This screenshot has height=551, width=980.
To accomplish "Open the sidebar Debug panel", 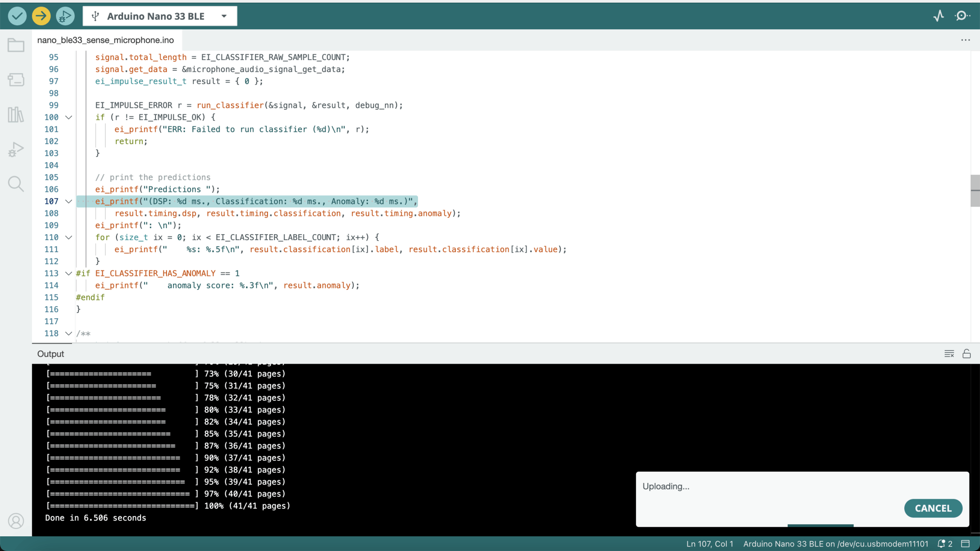I will click(x=16, y=149).
